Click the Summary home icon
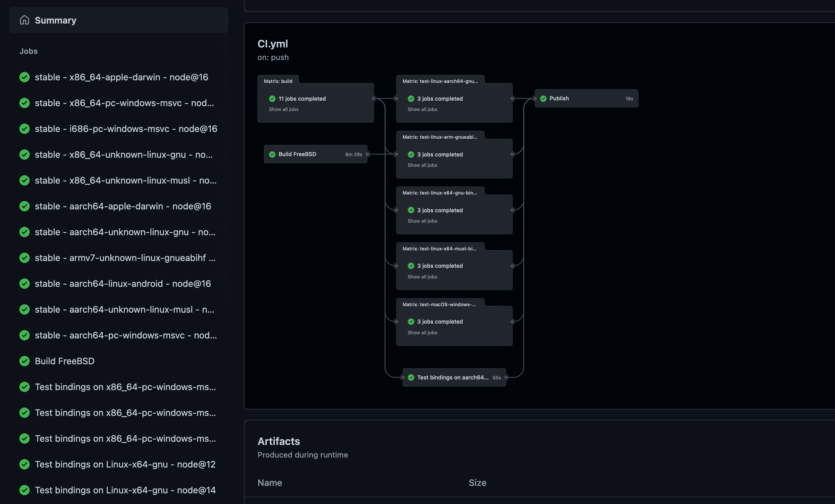This screenshot has width=835, height=504. [25, 20]
